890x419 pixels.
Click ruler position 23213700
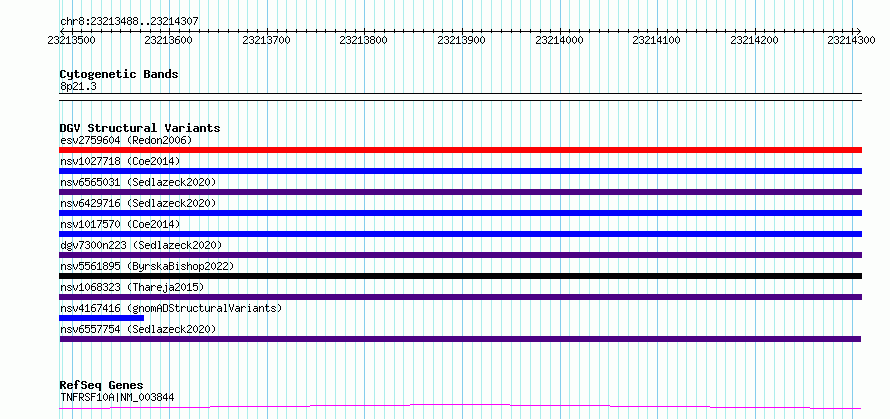point(266,40)
